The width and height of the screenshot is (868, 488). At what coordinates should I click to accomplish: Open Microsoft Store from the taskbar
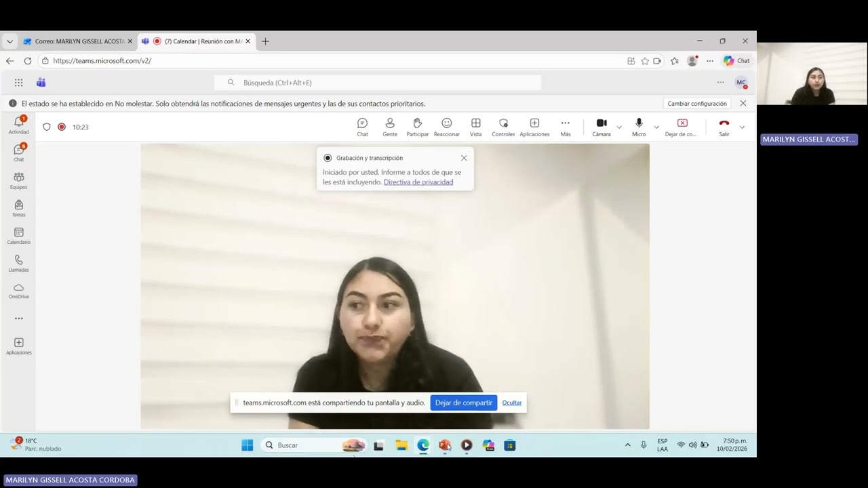510,445
